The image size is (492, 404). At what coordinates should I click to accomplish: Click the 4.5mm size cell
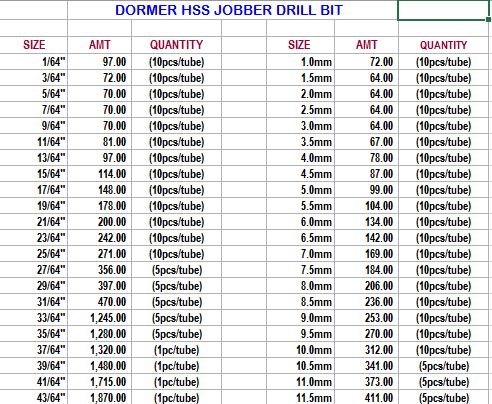click(x=300, y=174)
